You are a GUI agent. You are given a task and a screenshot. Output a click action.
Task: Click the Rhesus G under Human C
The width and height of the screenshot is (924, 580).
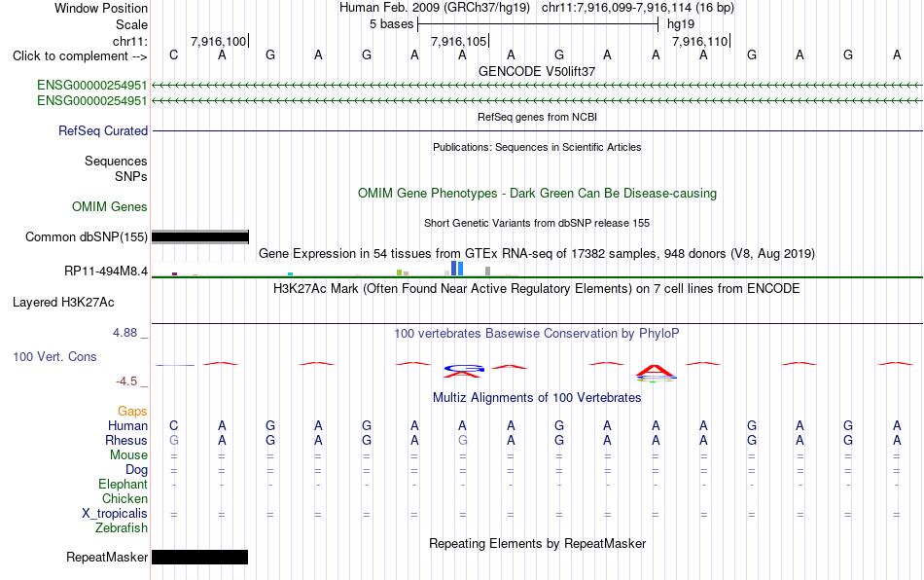click(173, 440)
